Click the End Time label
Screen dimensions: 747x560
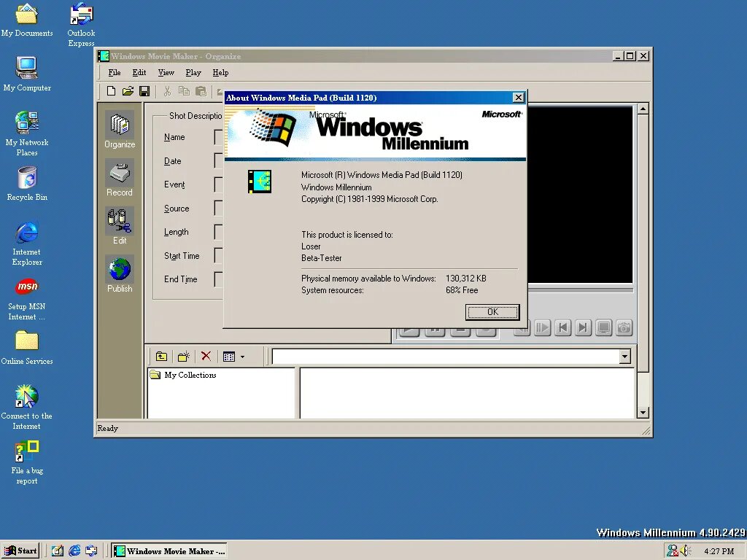click(181, 279)
